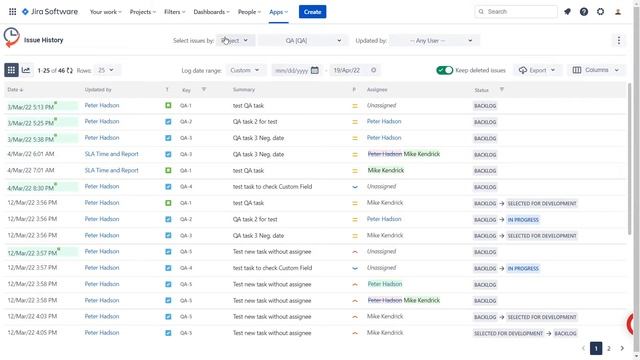Click the search magnifier icon

click(x=481, y=12)
